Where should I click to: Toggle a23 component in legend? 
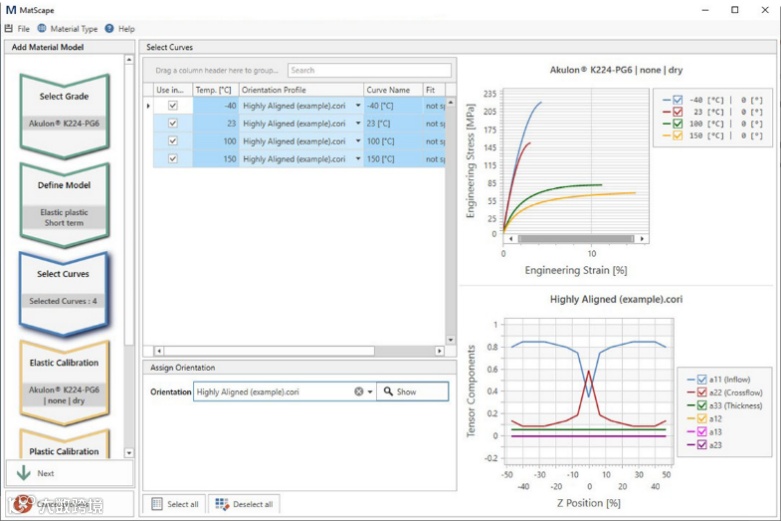point(702,445)
